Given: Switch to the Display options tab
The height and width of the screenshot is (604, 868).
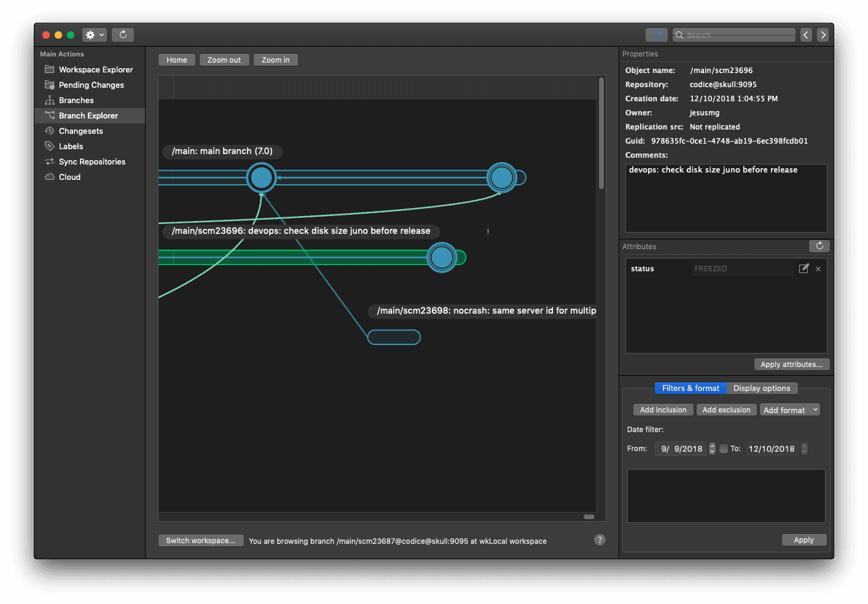Looking at the screenshot, I should point(762,388).
